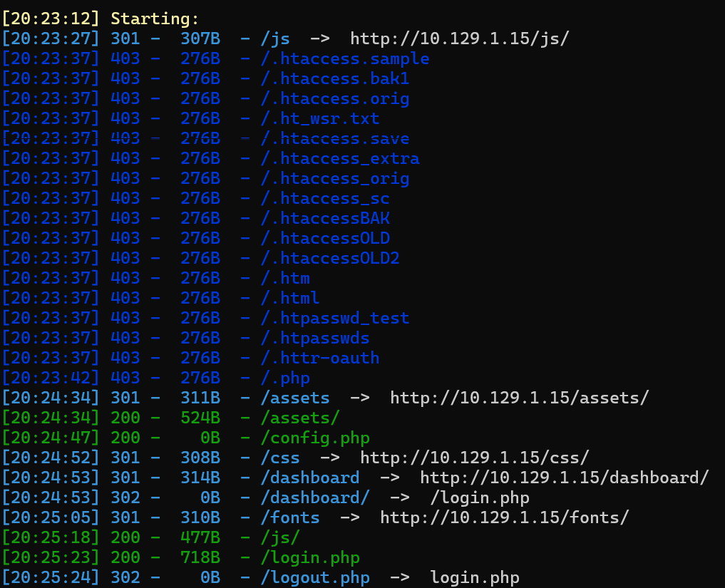Image resolution: width=725 pixels, height=588 pixels.
Task: Click the http://10.129.1.15/fonts/ redirect URL
Action: [x=504, y=517]
